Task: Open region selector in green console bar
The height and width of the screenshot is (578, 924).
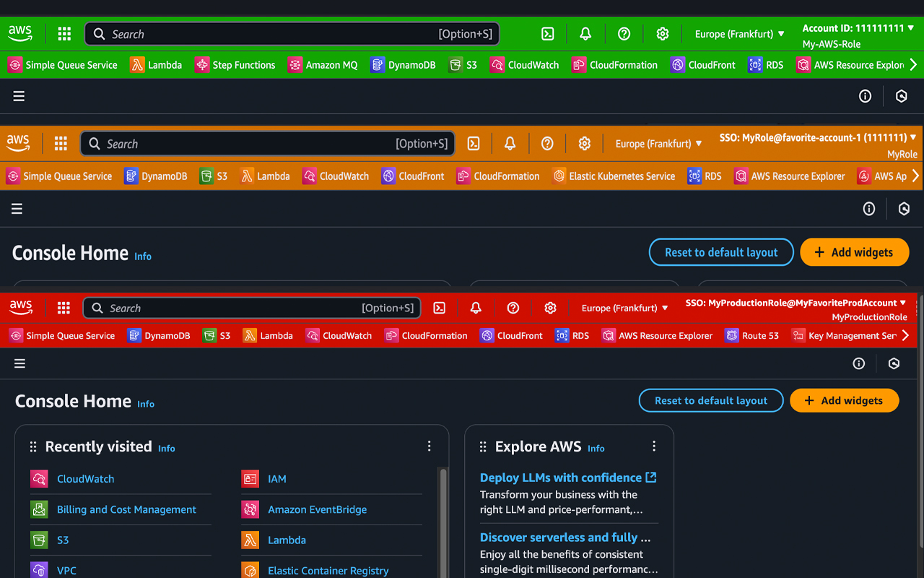Action: pyautogui.click(x=739, y=34)
